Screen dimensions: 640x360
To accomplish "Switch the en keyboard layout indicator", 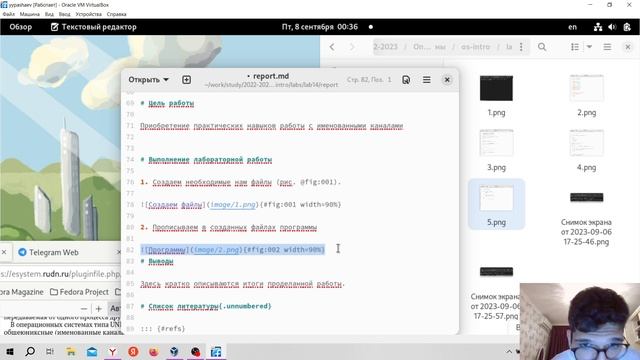I will 572,27.
